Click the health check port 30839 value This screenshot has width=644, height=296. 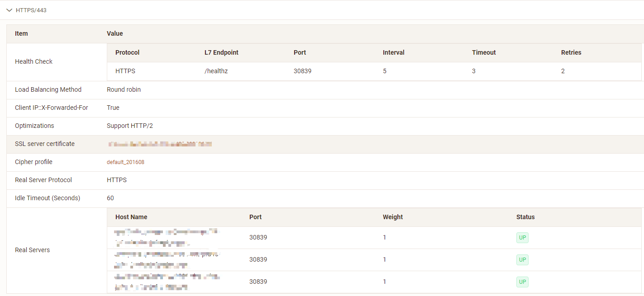302,71
